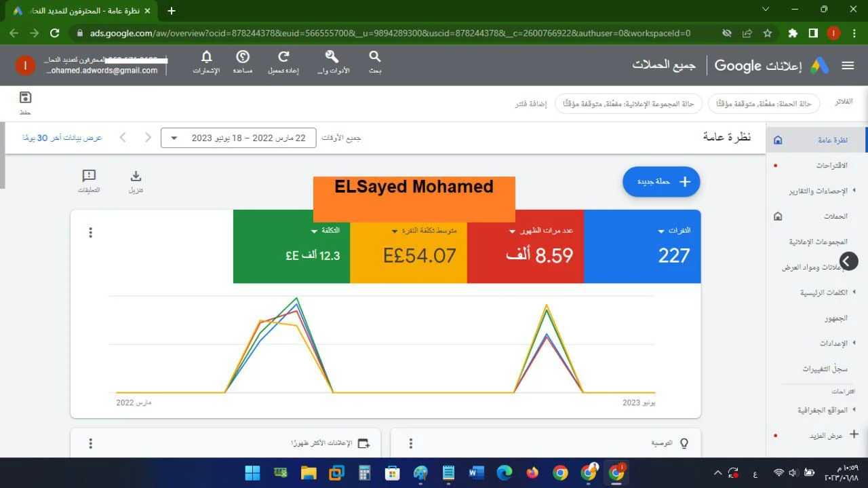
Task: Open the hamburger main menu icon
Action: point(848,65)
